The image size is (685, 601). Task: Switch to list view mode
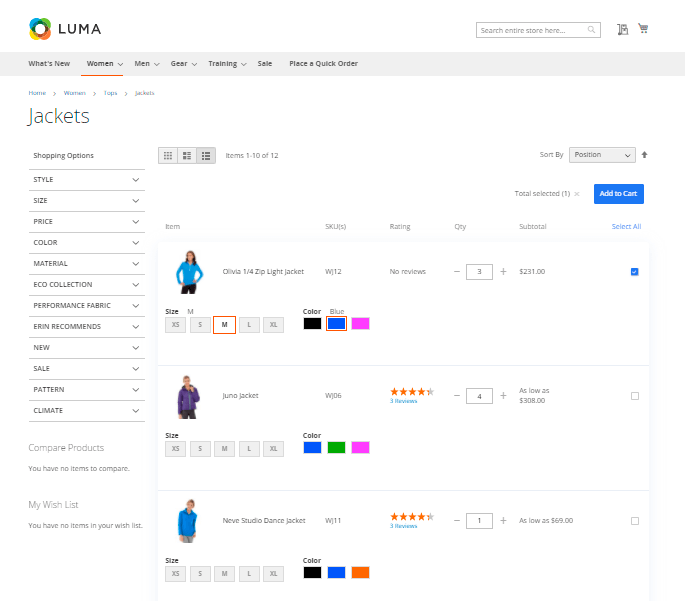187,155
